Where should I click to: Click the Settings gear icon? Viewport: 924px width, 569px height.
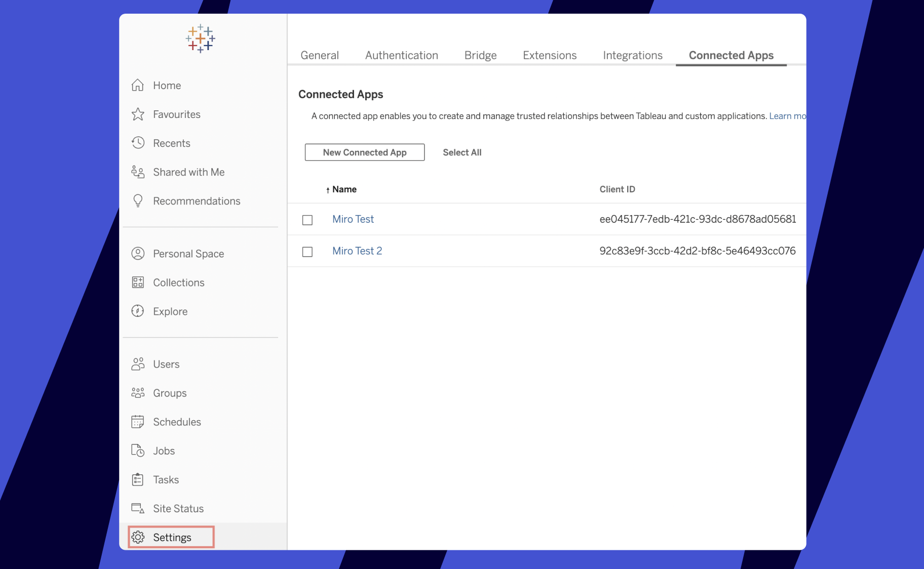138,537
